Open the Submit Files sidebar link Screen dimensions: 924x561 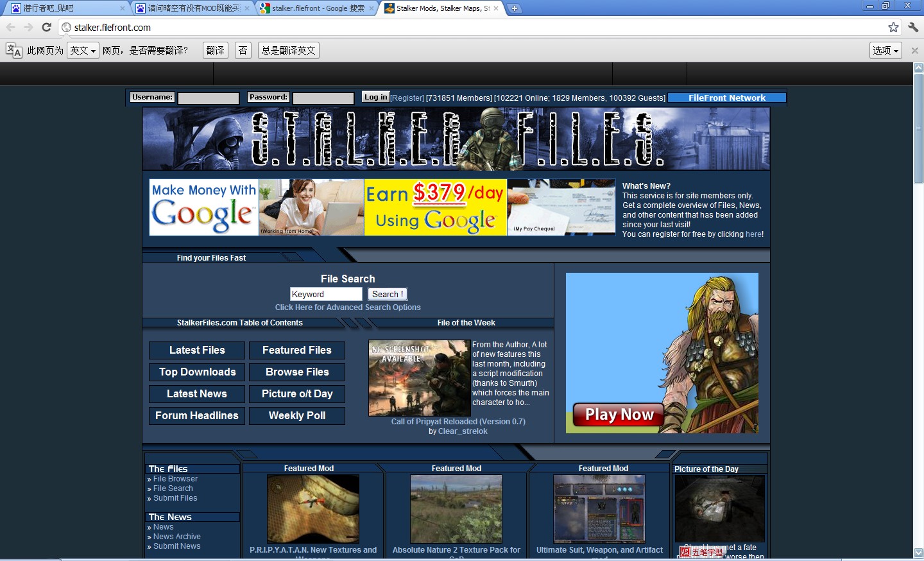click(175, 498)
